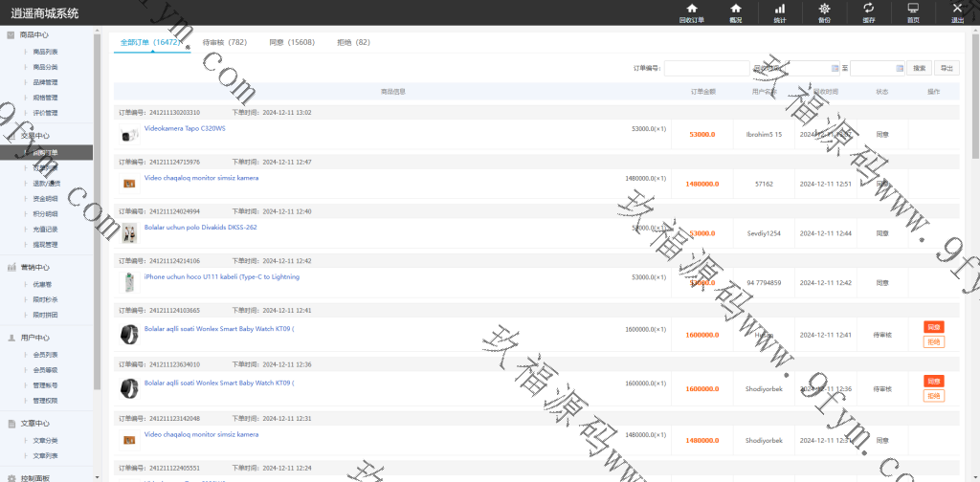Open the Videokamera Tapo C320WS product link
The height and width of the screenshot is (482, 980).
pyautogui.click(x=185, y=128)
